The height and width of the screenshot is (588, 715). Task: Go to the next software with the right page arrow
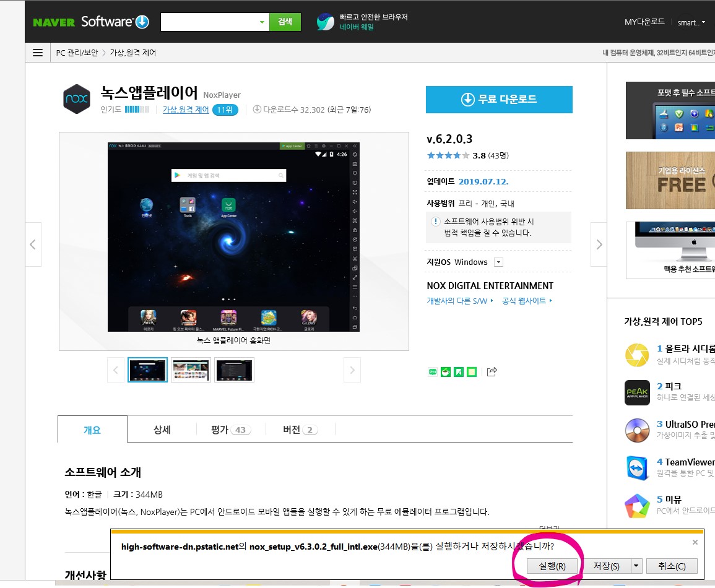click(599, 244)
